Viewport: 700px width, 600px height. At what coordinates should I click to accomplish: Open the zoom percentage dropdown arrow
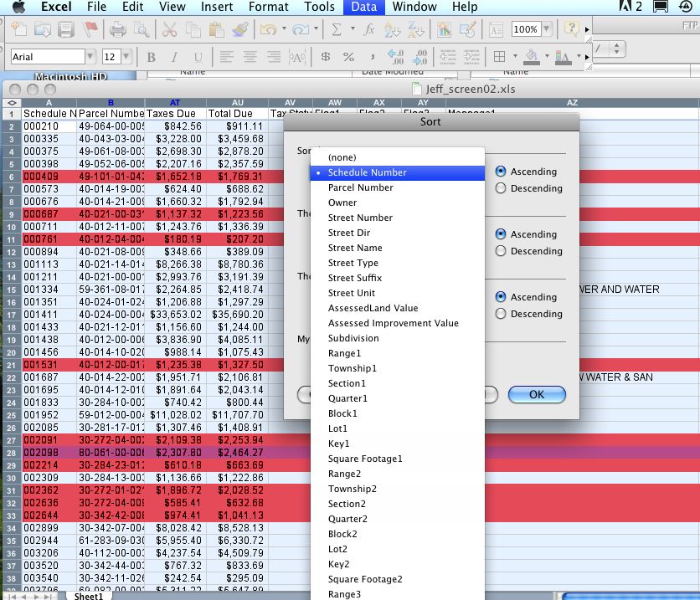(x=547, y=29)
